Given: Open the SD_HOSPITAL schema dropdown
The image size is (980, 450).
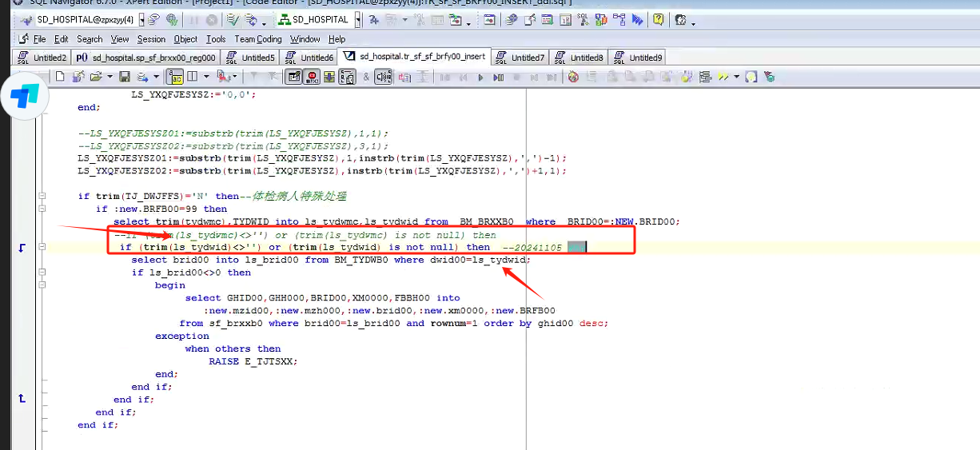Looking at the screenshot, I should [357, 19].
